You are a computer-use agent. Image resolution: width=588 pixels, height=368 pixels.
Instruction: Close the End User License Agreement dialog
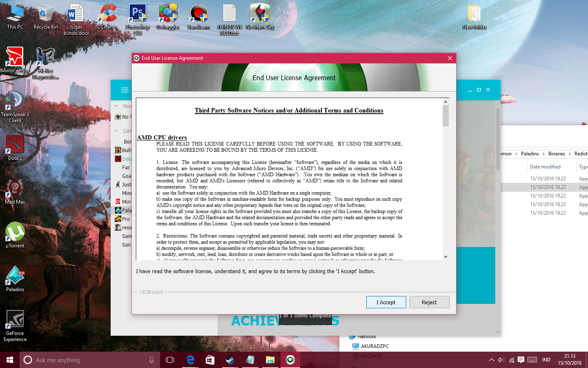tap(450, 58)
